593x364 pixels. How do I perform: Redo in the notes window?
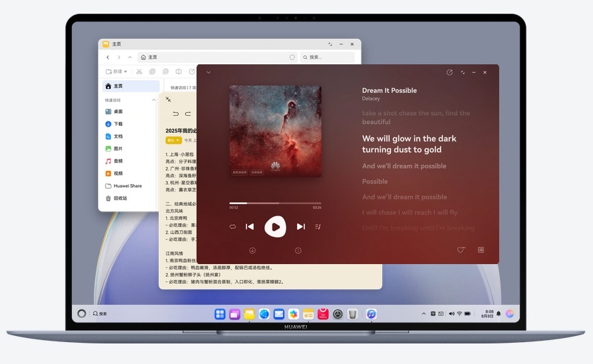[188, 114]
